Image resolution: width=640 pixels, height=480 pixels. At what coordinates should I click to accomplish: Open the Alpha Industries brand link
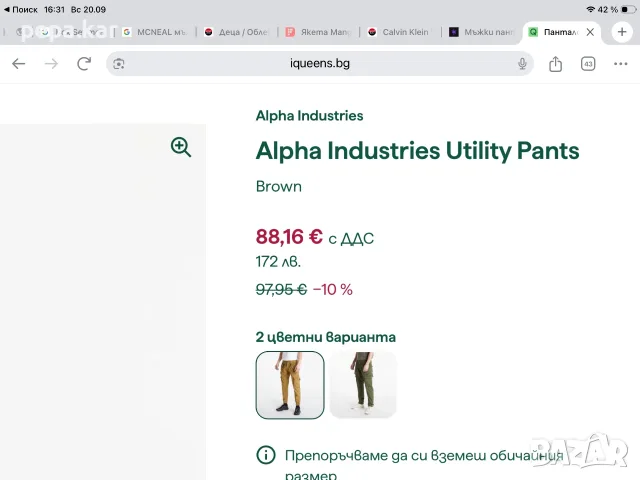tap(309, 116)
